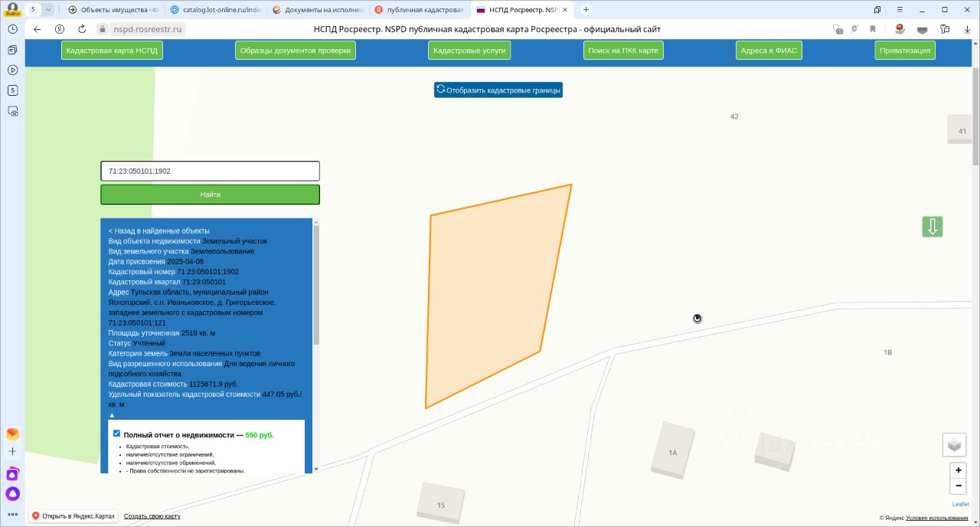Zoom out the map with the minus button

958,486
